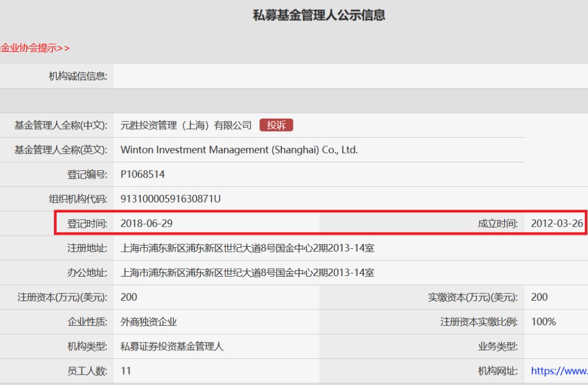Open the 机构网址 https://www link
This screenshot has width=588, height=385.
(x=559, y=371)
